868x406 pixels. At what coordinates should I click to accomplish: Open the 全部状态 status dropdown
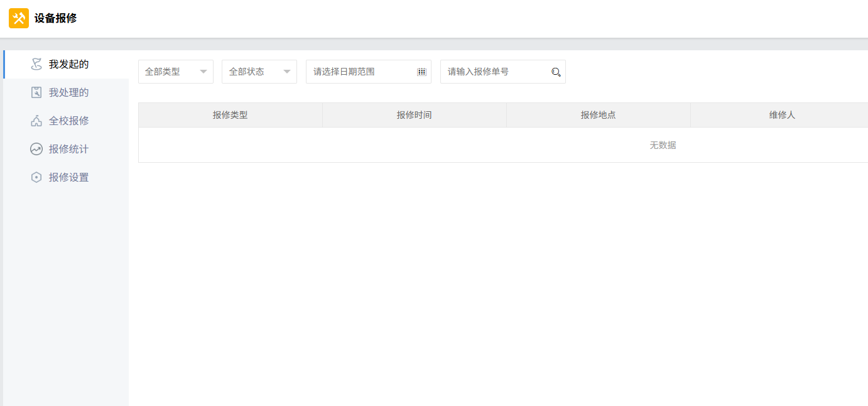click(x=259, y=72)
